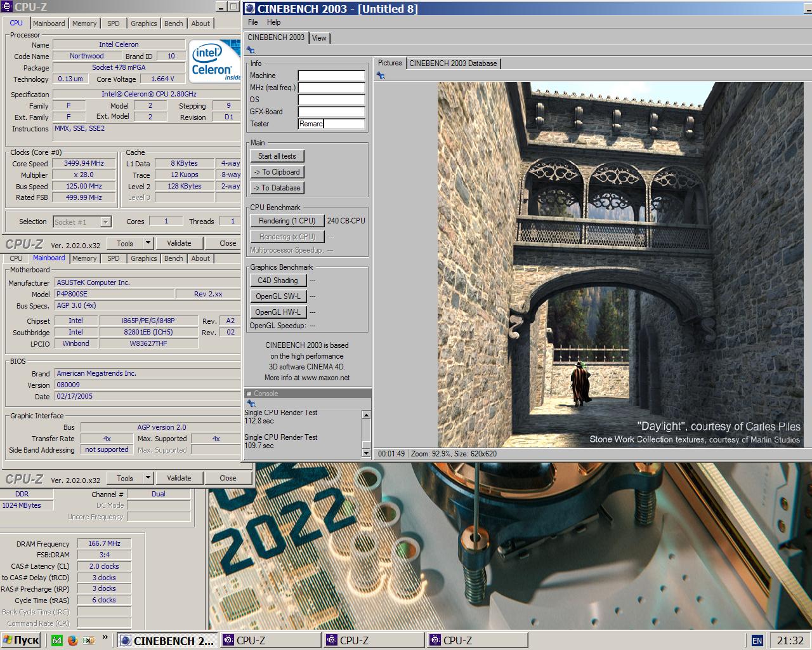
Task: Click the Zoom: 92.9% status text
Action: coord(436,454)
